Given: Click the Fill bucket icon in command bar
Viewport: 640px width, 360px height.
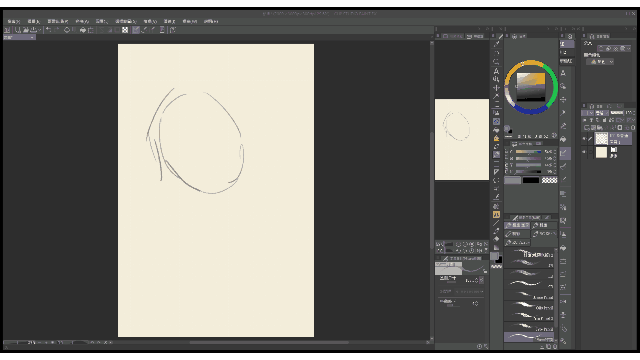Looking at the screenshot, I should tap(83, 30).
